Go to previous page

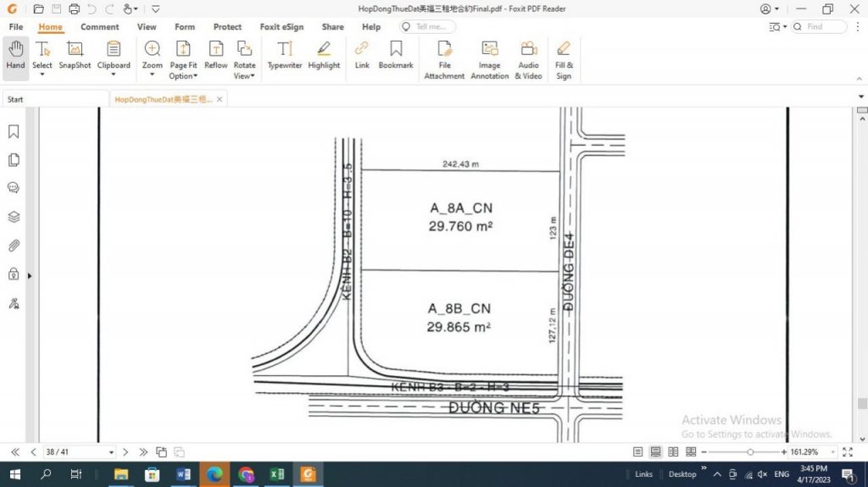[x=33, y=452]
